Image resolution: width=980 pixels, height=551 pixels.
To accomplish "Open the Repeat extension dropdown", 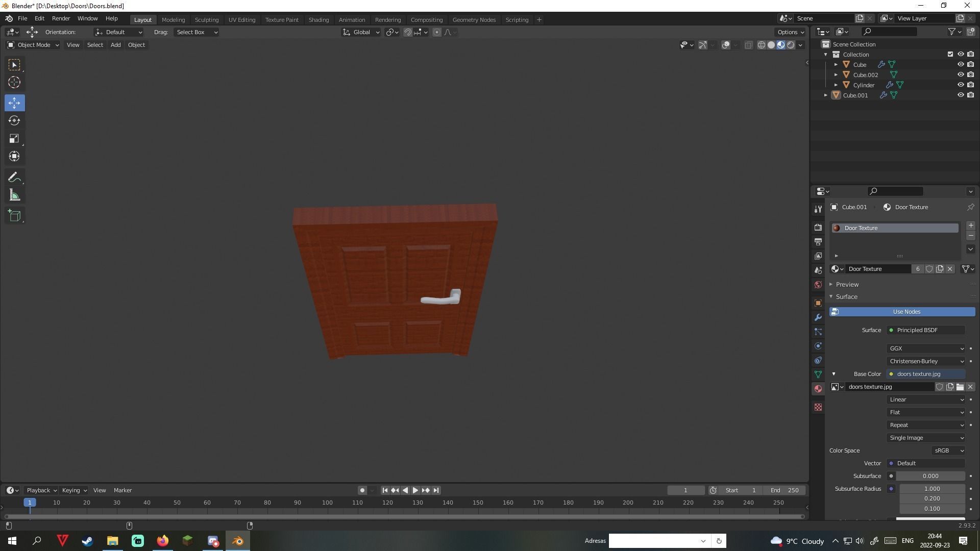I will (x=926, y=425).
